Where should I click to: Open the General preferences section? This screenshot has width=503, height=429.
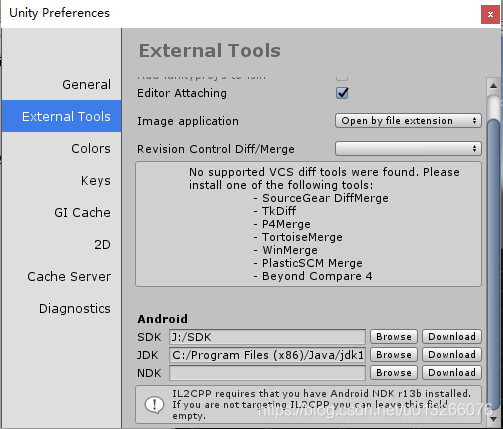point(86,85)
